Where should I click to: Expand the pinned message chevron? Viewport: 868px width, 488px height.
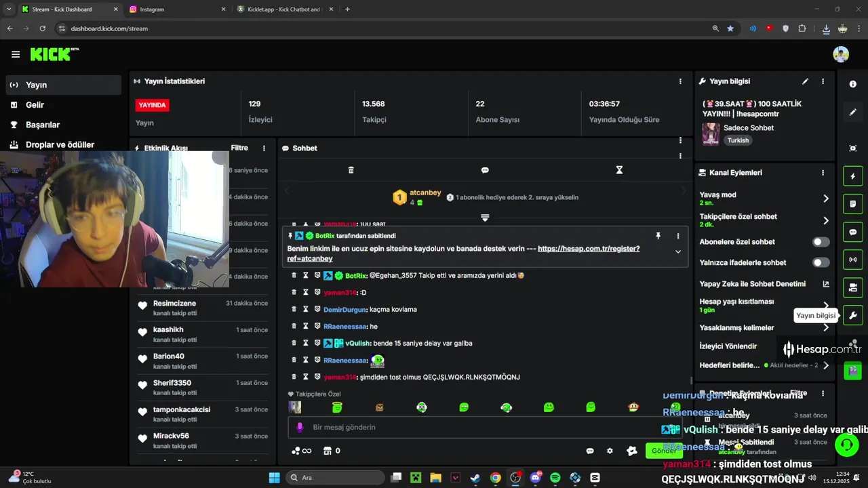click(x=677, y=251)
